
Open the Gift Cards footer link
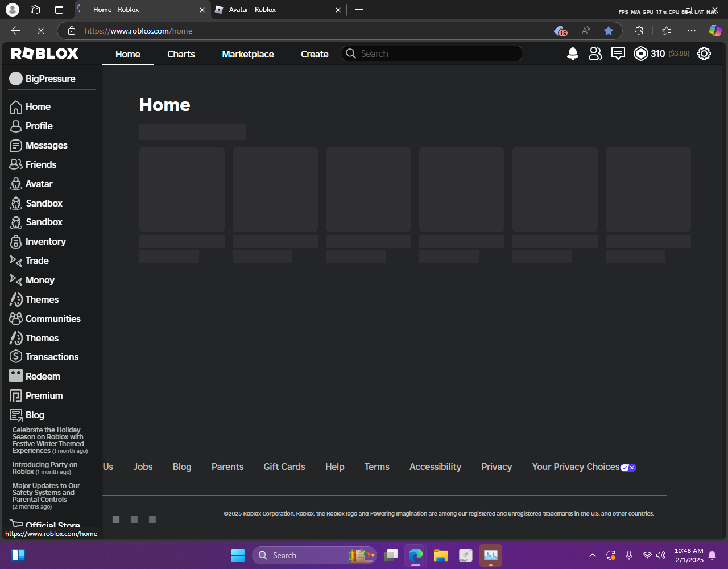284,467
